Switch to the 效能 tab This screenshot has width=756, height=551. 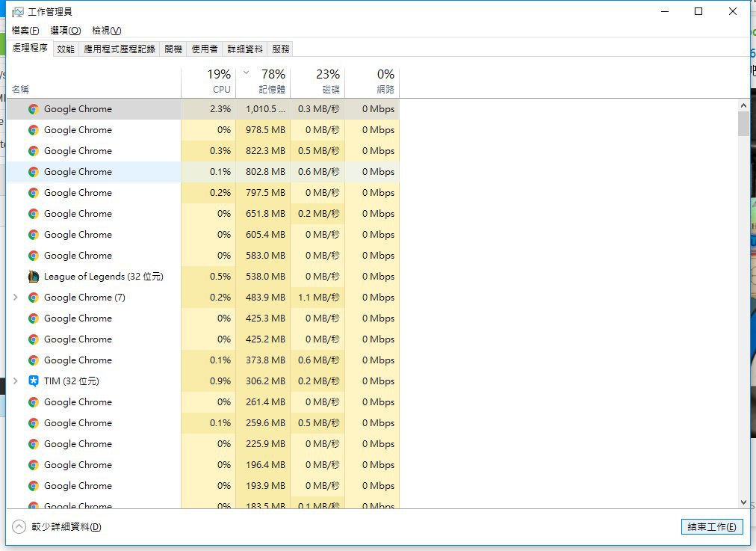(x=66, y=49)
